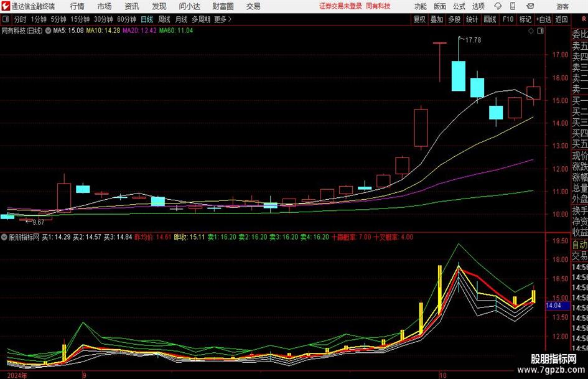Screen dimensions: 588x379
Task: Switch to 15分钟 chart period
Action: coord(80,19)
